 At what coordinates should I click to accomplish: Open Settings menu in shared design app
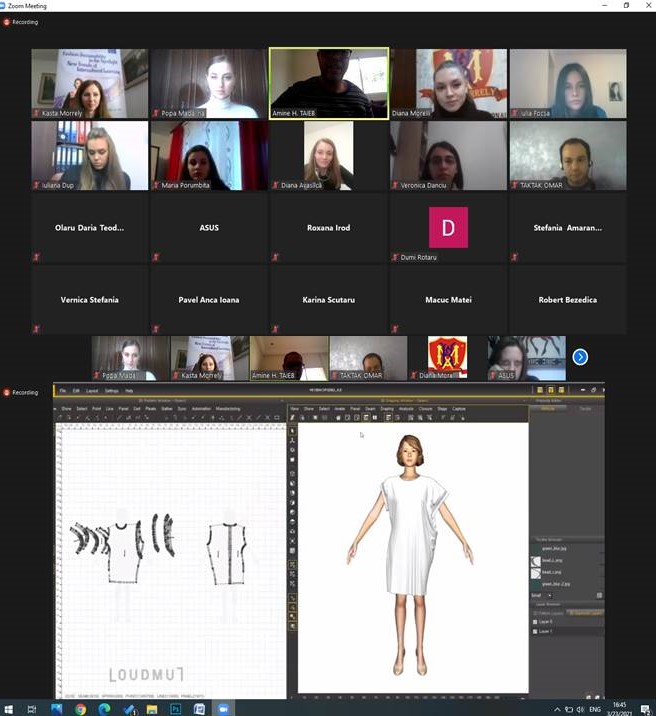(x=111, y=391)
